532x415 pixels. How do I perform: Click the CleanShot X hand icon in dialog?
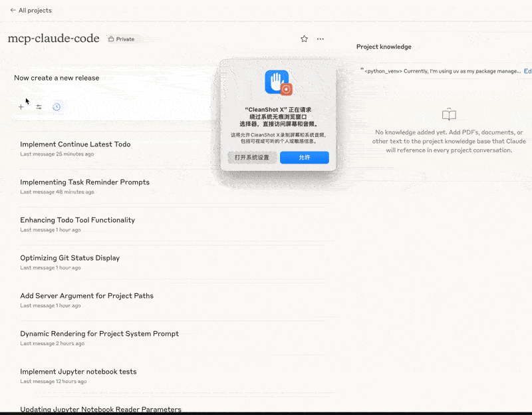point(277,82)
